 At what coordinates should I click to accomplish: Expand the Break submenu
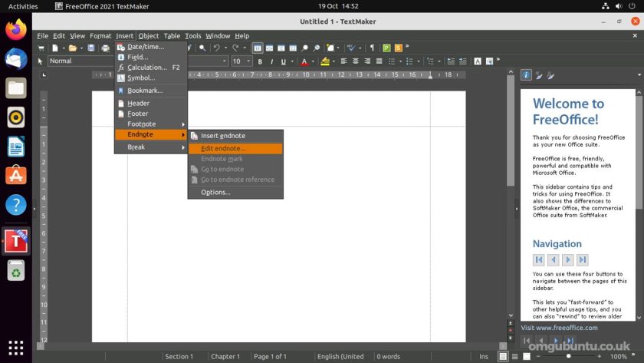coord(151,147)
